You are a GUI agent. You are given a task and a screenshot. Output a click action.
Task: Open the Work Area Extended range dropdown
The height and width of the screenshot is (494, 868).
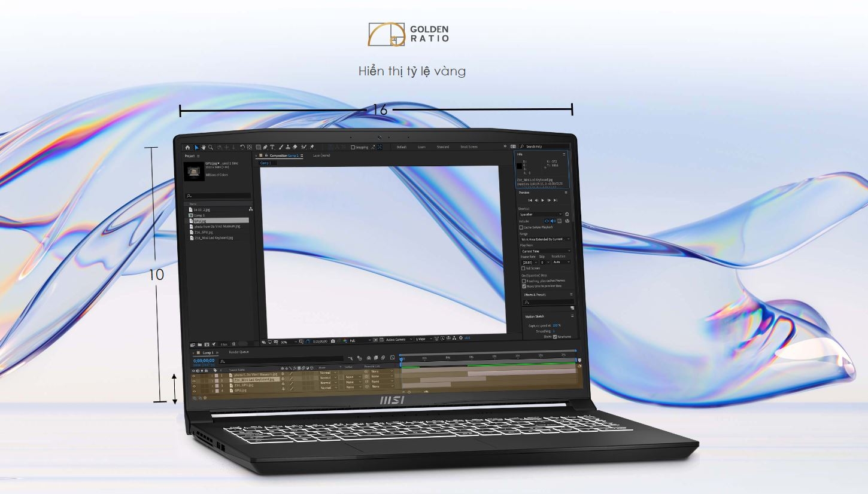click(x=545, y=239)
